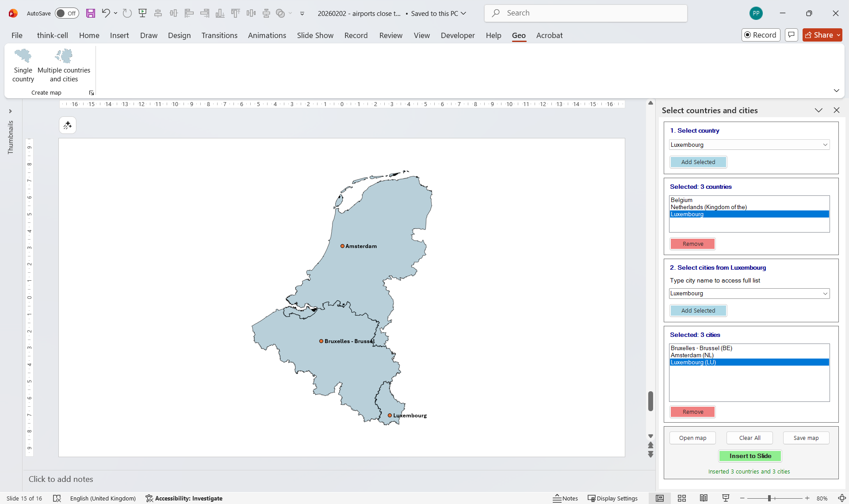This screenshot has width=849, height=504.
Task: Click inside the Search box
Action: (x=585, y=13)
